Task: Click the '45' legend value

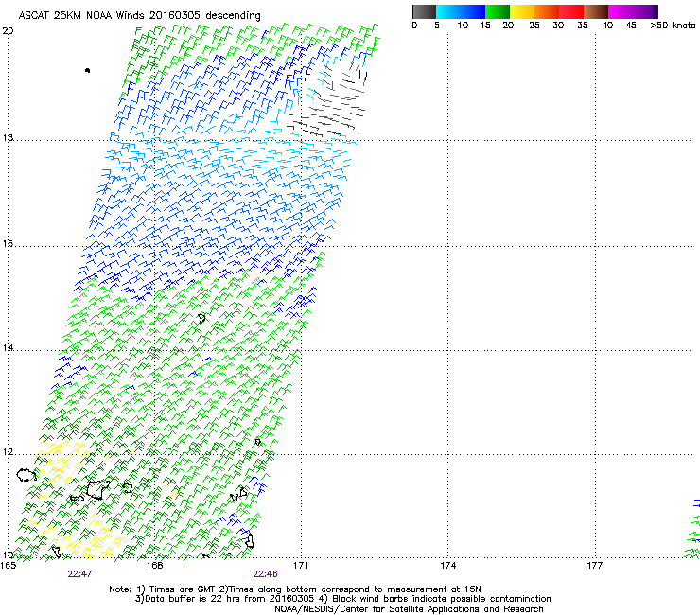Action: 631,26
